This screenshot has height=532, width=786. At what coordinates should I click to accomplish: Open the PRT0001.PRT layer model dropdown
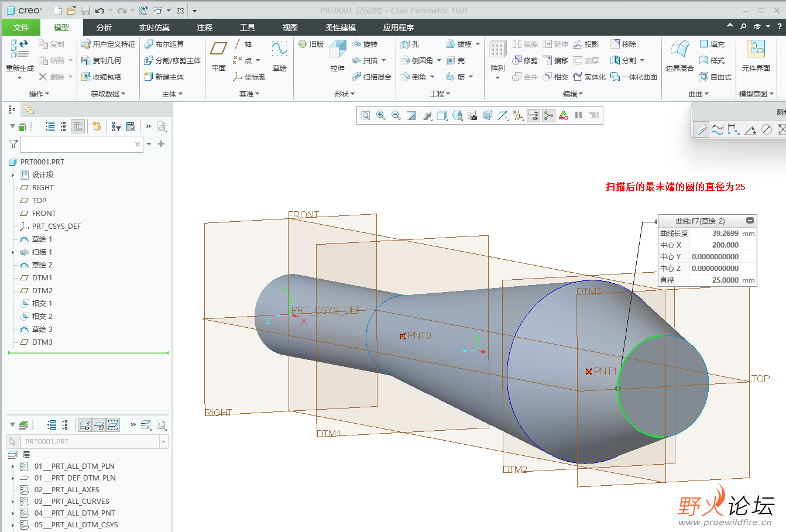[x=163, y=442]
